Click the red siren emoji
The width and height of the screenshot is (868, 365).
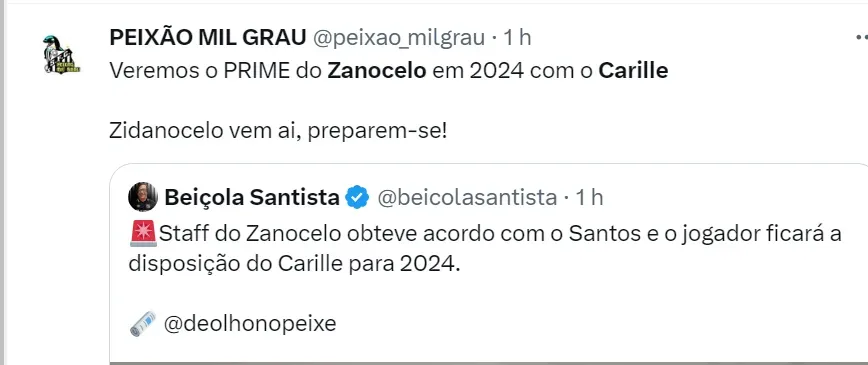coord(143,233)
